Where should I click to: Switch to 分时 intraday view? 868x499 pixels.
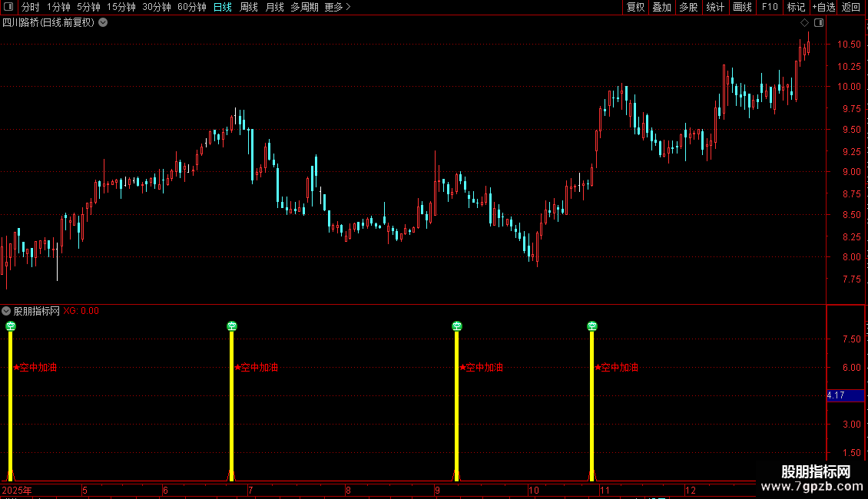coord(31,7)
